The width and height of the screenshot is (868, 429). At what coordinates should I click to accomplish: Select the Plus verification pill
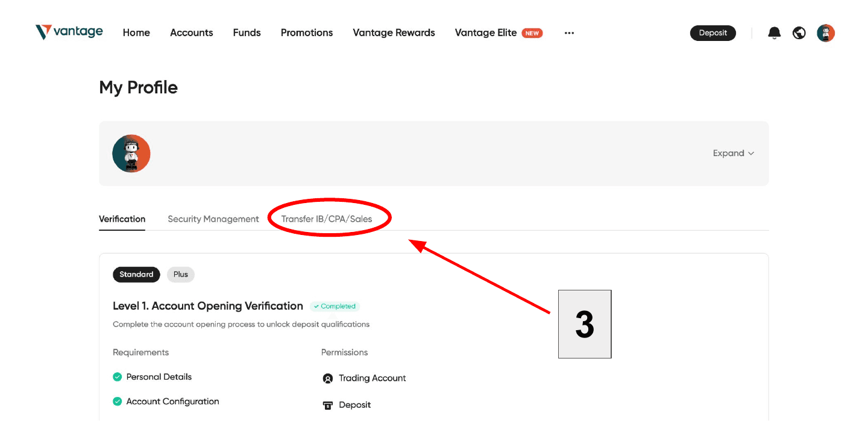click(x=181, y=274)
